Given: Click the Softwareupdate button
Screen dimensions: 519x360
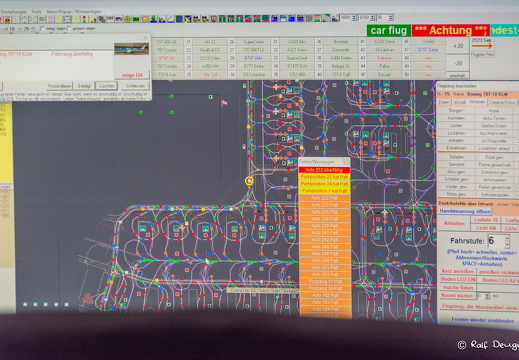Looking at the screenshot, I should 495,194.
